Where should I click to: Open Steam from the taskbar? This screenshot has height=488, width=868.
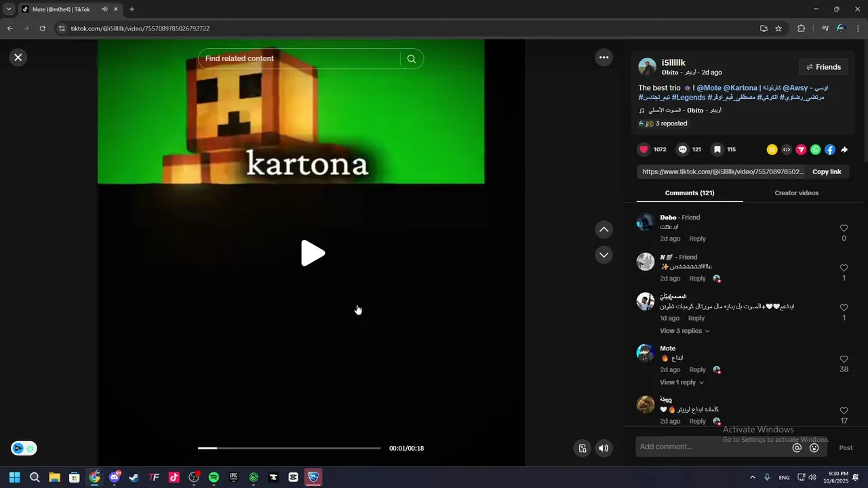tap(134, 477)
